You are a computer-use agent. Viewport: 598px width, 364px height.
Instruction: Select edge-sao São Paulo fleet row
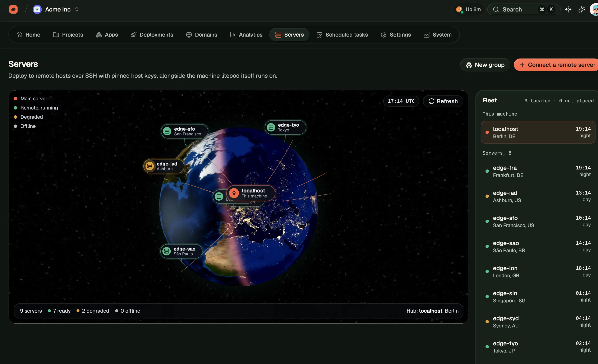(538, 246)
